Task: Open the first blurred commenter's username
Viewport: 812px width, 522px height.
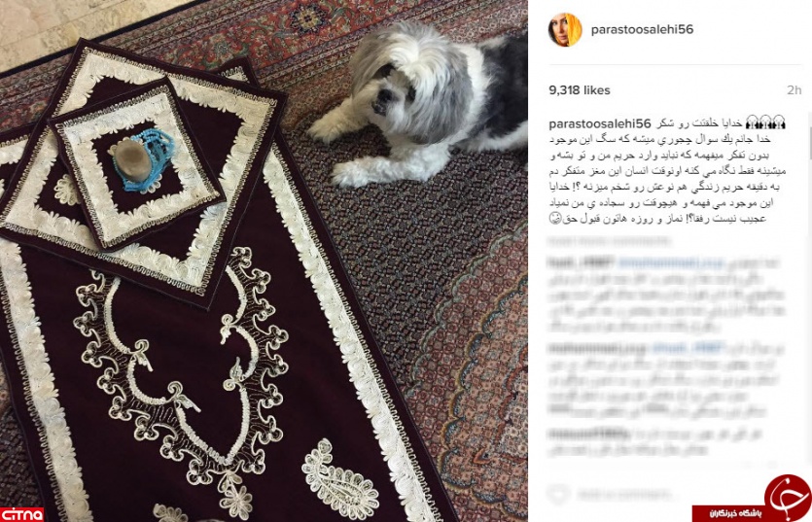Action: 581,263
